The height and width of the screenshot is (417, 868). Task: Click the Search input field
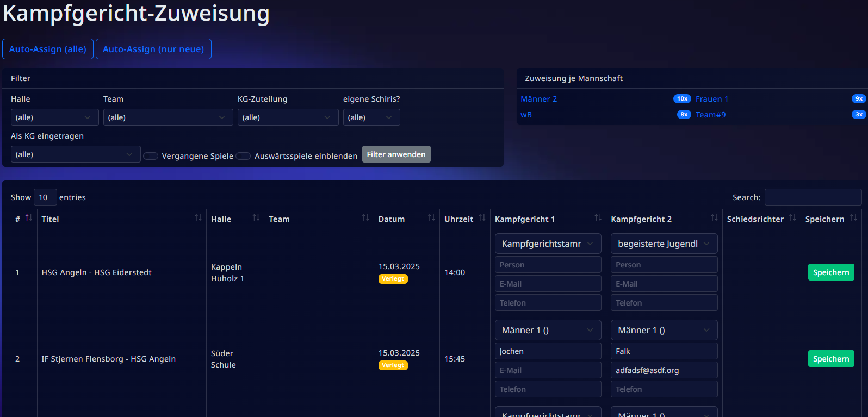pos(813,197)
